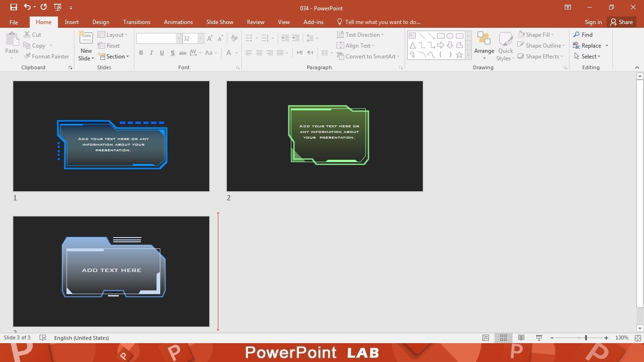The width and height of the screenshot is (644, 362).
Task: Open the Clipboard pane launcher
Action: (x=71, y=68)
